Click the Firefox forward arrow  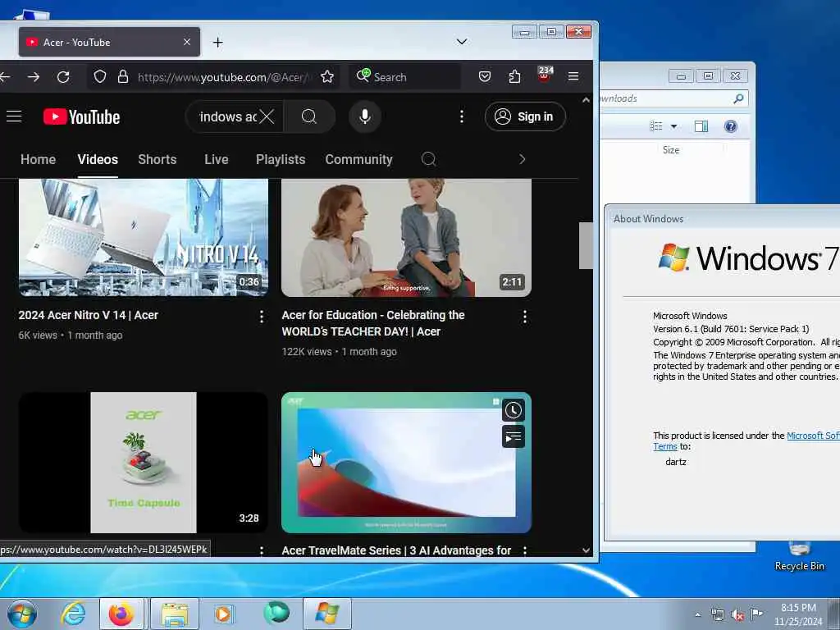(x=34, y=77)
